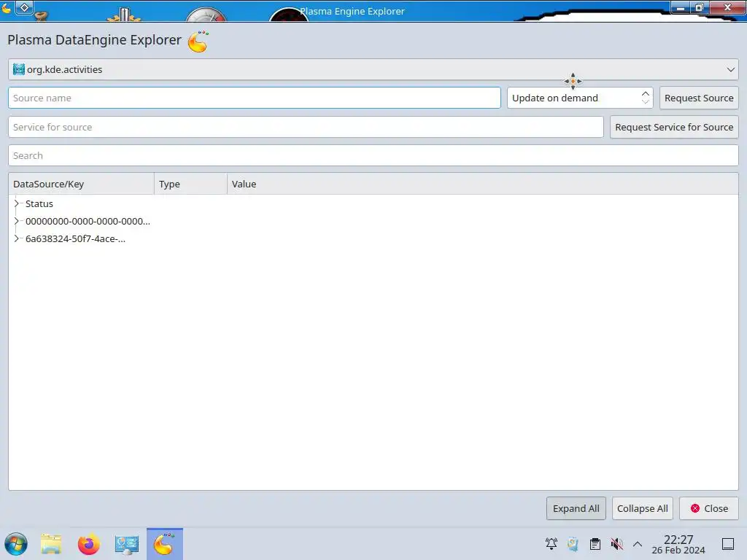Focus the Search field

[x=373, y=155]
